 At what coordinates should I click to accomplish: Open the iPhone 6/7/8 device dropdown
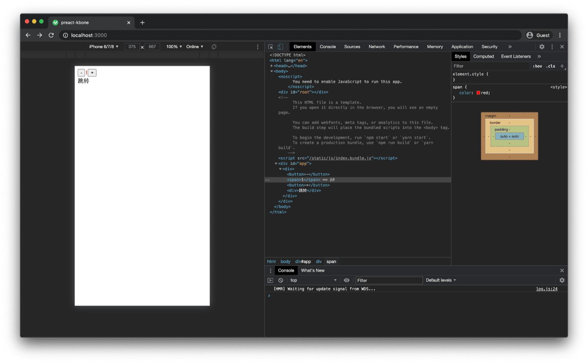point(103,47)
